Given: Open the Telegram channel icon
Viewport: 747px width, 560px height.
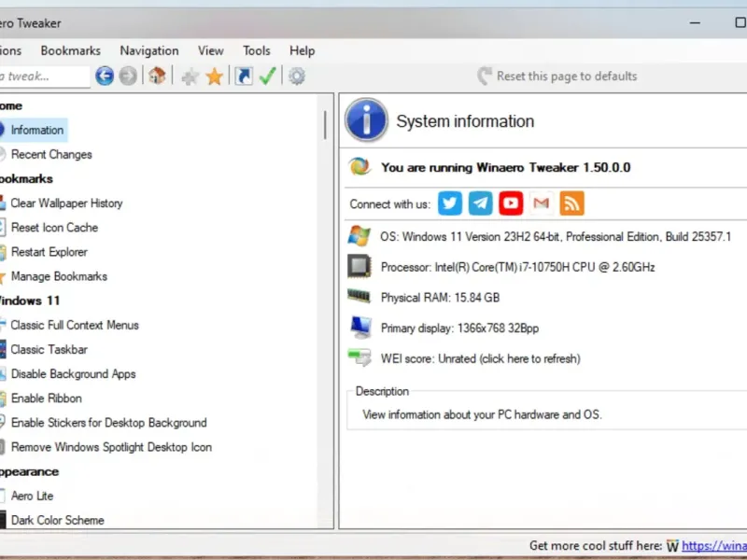Looking at the screenshot, I should (x=480, y=203).
